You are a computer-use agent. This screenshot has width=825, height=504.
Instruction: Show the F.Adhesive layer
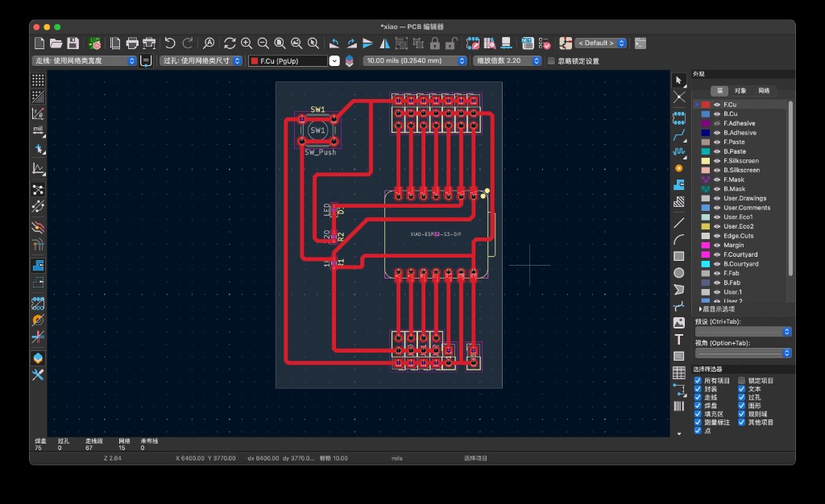[x=716, y=123]
